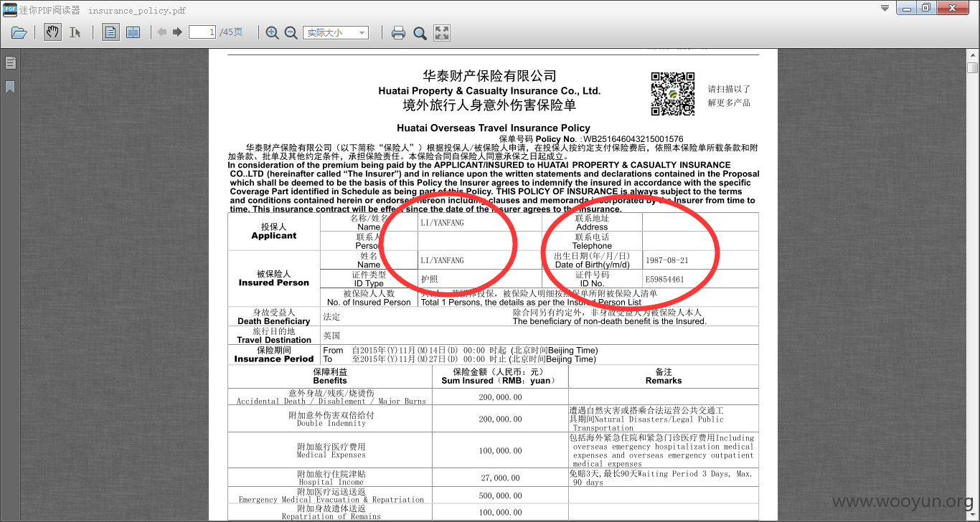
Task: Click the Sum Insured column header
Action: click(x=500, y=376)
